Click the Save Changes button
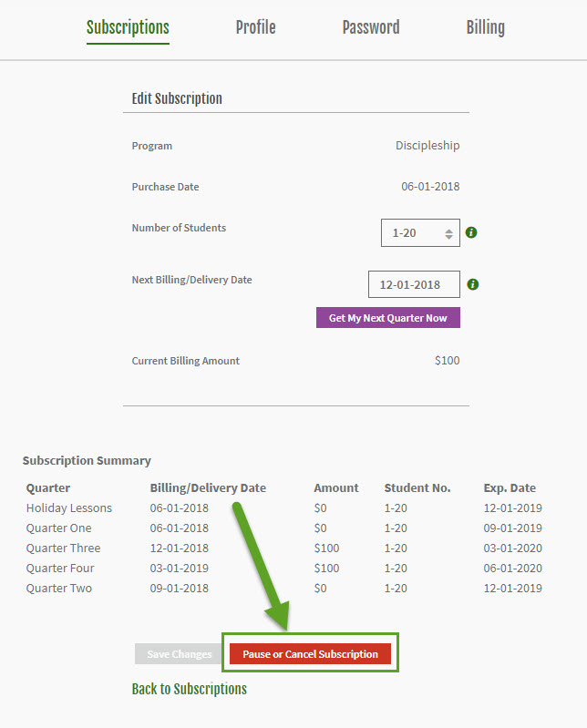This screenshot has height=728, width=587. coord(180,653)
